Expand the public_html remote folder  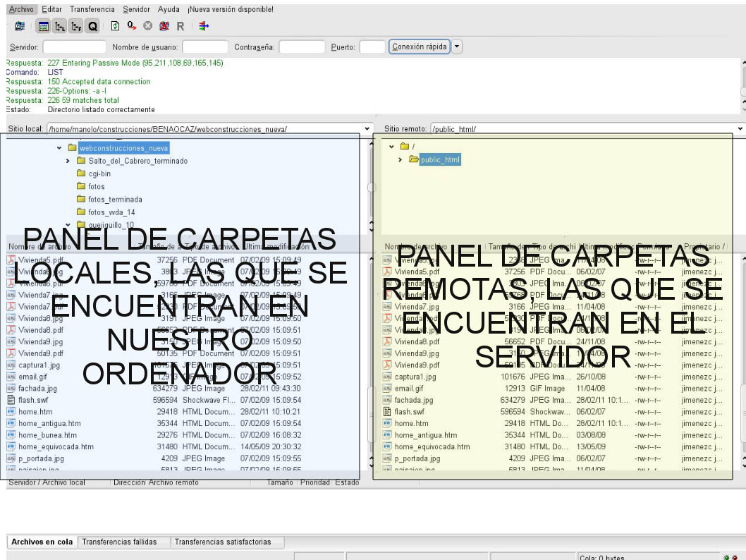(x=400, y=160)
